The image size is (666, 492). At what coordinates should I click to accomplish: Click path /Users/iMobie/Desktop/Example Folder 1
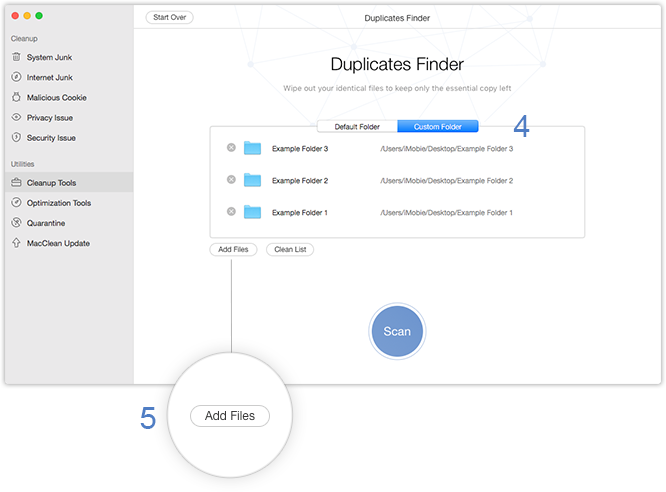point(446,212)
